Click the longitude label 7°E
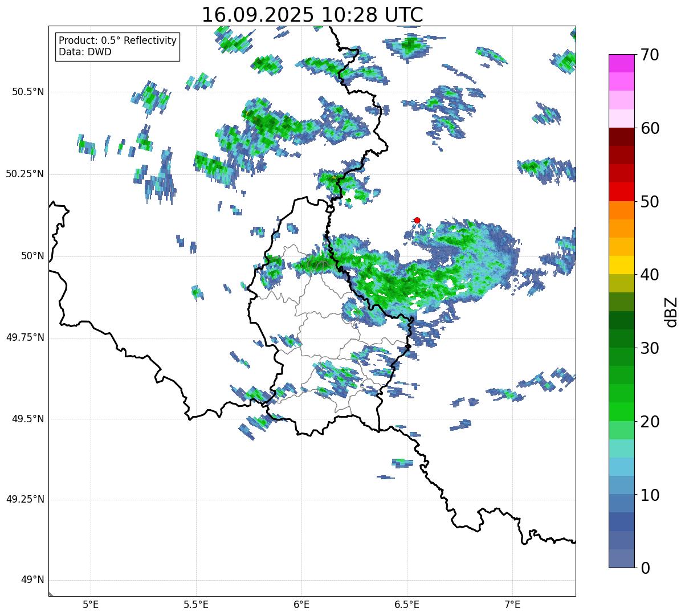Screen dimensions: 685x616 (512, 605)
